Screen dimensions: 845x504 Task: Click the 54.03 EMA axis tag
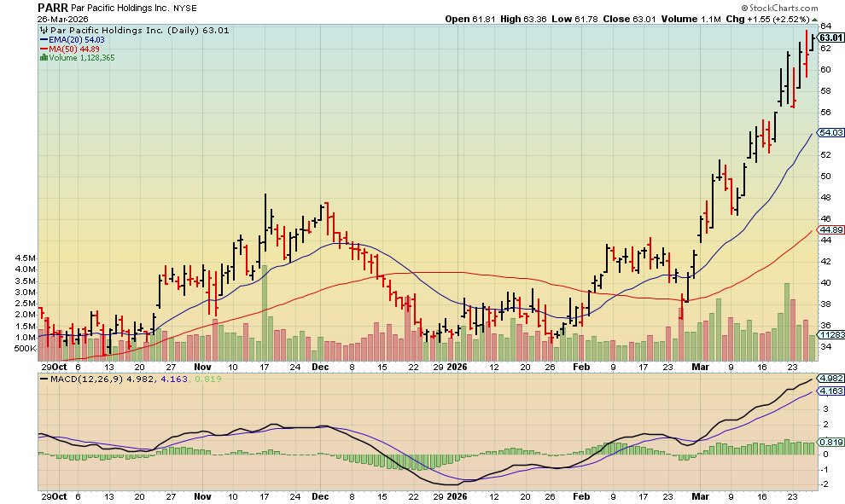coord(830,132)
